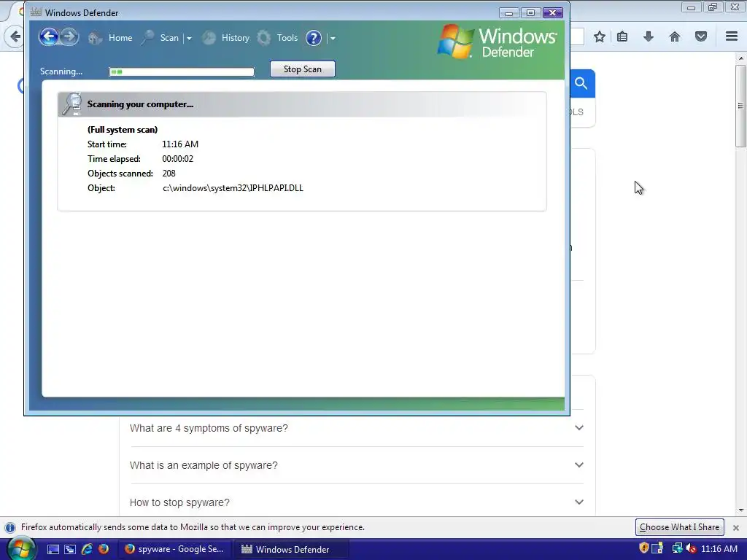Click Defender's forward arrow button
Viewport: 747px width, 560px height.
click(x=69, y=36)
